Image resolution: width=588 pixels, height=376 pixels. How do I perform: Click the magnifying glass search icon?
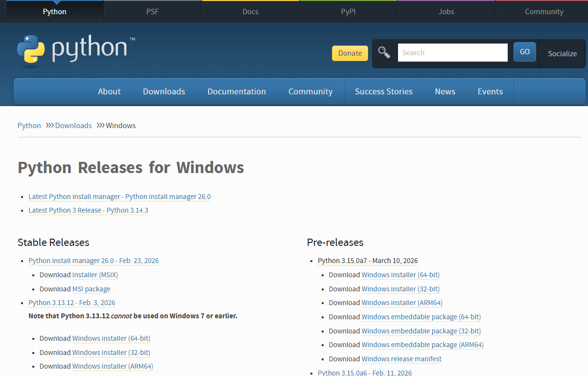click(384, 53)
